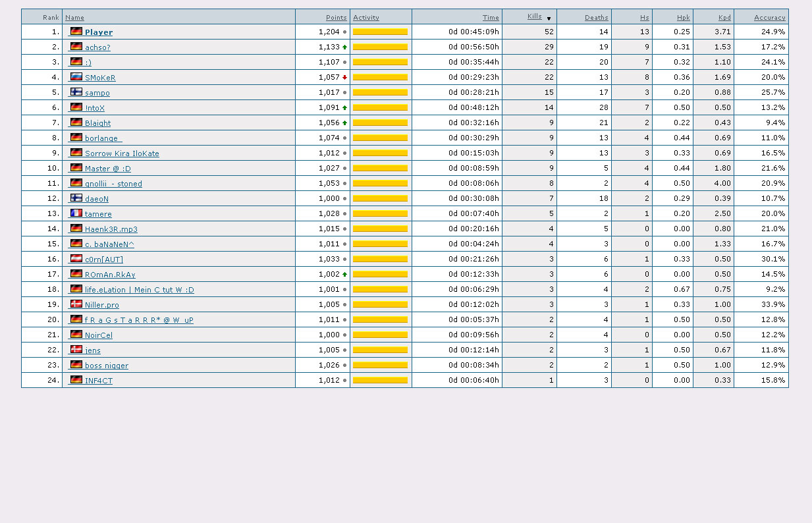This screenshot has height=523, width=812.
Task: Sort the table by the Points column
Action: 336,18
